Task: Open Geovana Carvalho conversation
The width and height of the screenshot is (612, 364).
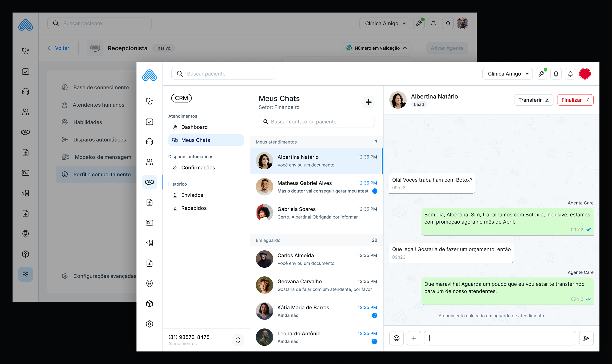Action: (x=316, y=285)
